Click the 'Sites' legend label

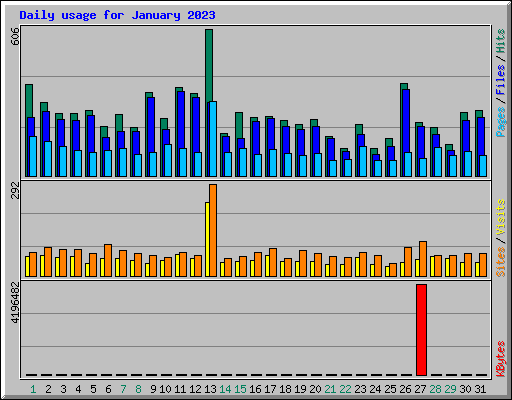point(500,262)
